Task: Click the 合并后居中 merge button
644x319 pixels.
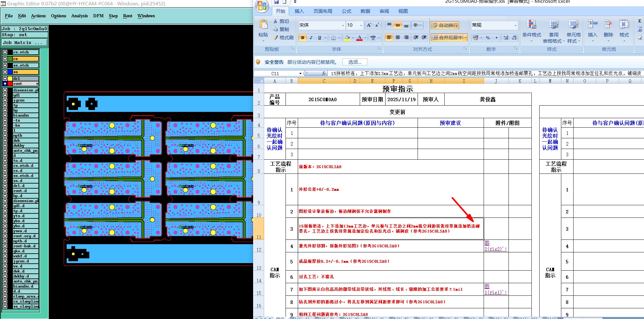Action: (447, 38)
